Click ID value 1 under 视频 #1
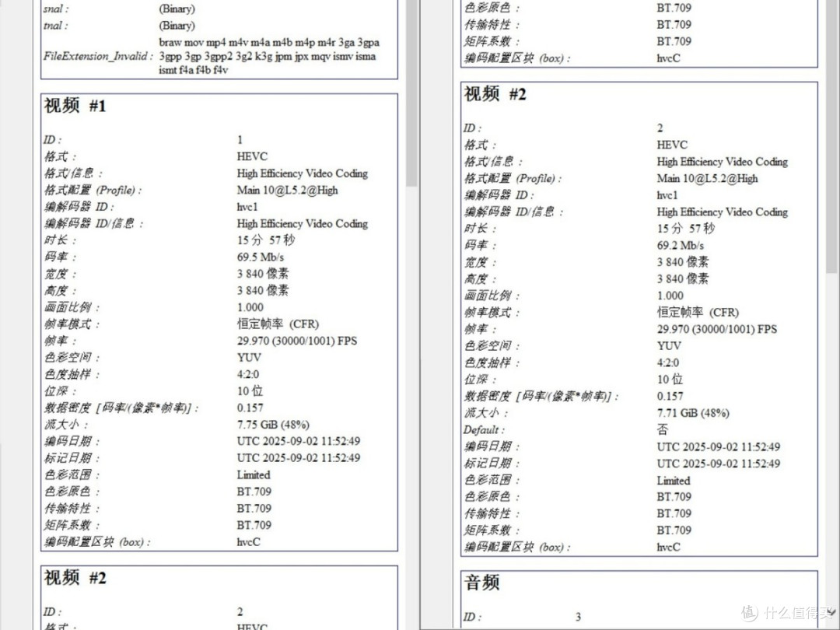This screenshot has height=630, width=840. click(x=240, y=140)
